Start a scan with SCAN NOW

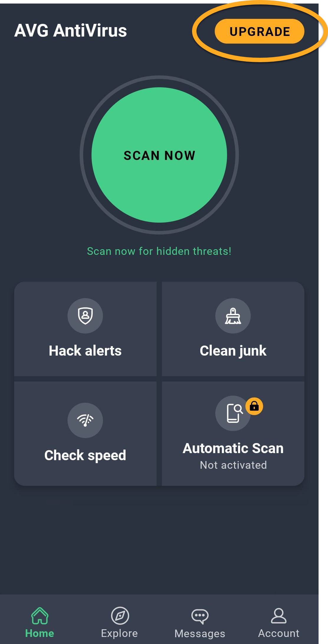tap(159, 155)
